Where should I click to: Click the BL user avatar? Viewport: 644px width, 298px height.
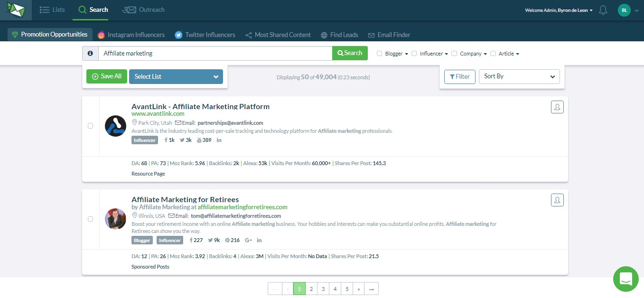pos(624,10)
